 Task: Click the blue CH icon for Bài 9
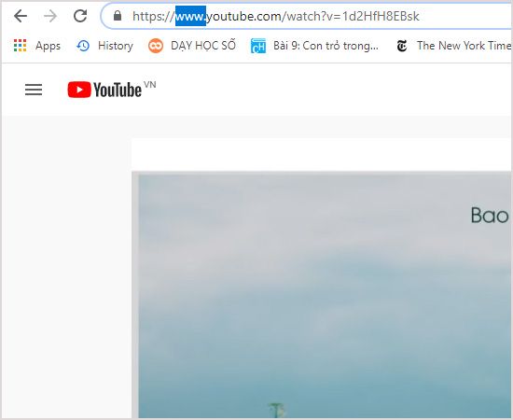click(258, 46)
